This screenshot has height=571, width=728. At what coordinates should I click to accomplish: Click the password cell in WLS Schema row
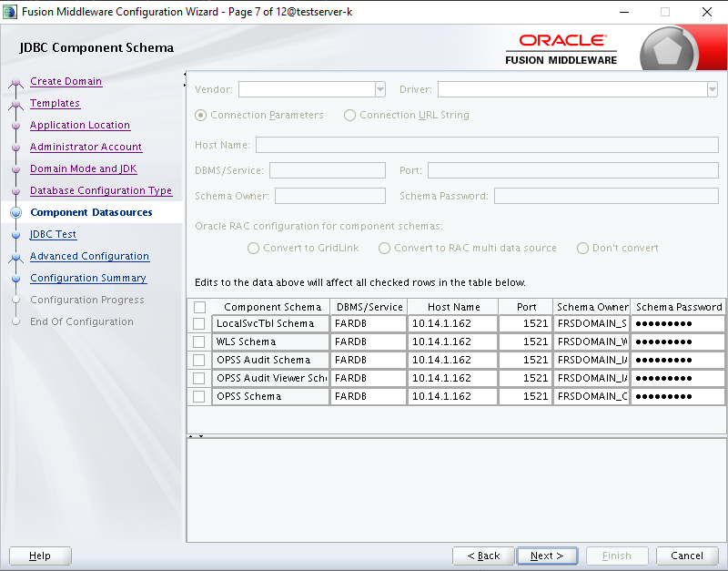tap(678, 342)
